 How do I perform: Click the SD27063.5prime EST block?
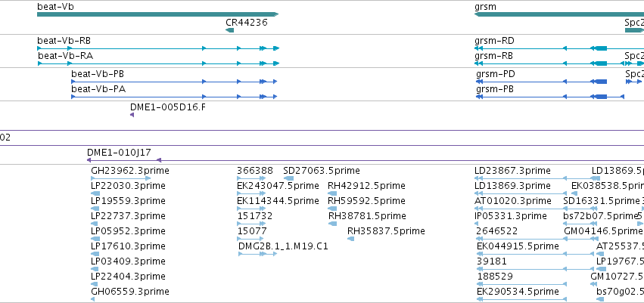coord(288,178)
